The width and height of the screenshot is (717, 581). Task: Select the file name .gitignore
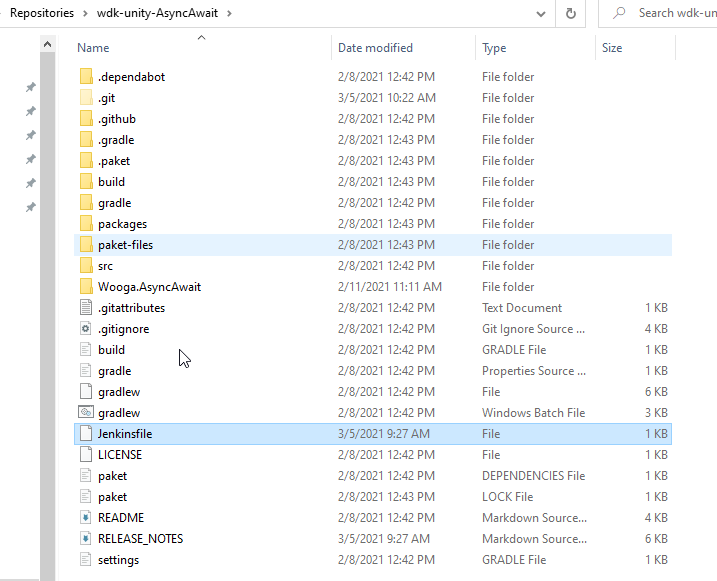pyautogui.click(x=123, y=329)
